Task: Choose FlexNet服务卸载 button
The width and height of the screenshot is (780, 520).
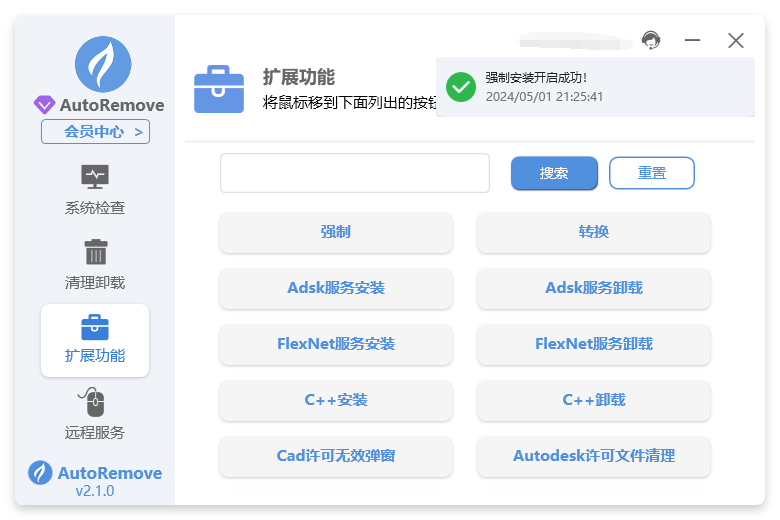Action: tap(594, 344)
